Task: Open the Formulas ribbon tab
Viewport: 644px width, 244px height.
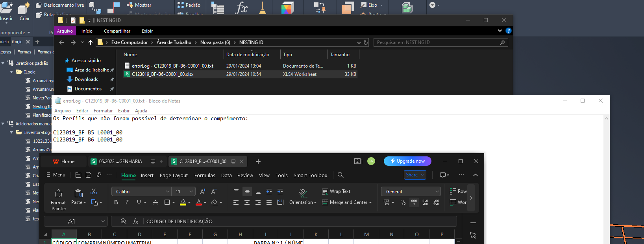Action: pyautogui.click(x=205, y=176)
